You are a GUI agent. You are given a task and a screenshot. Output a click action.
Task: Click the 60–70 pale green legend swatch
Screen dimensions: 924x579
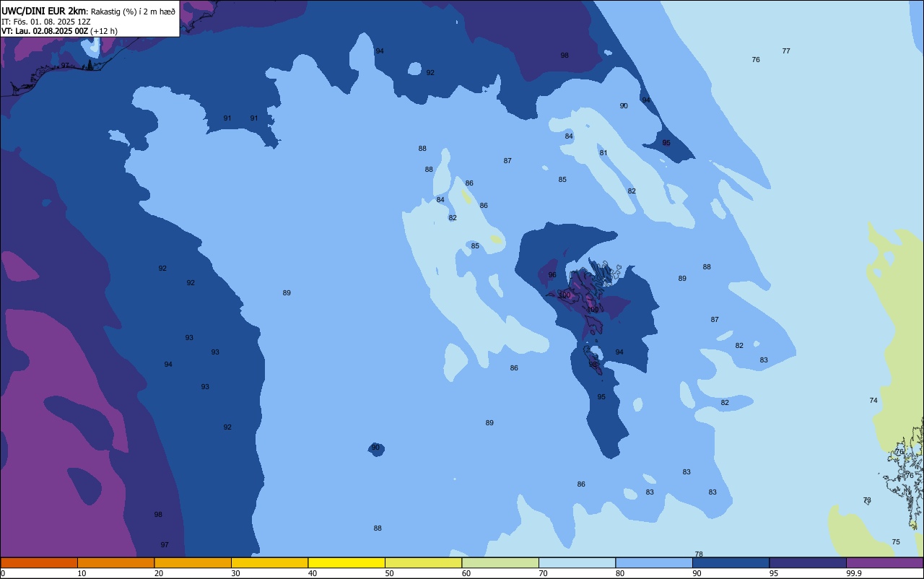(500, 562)
